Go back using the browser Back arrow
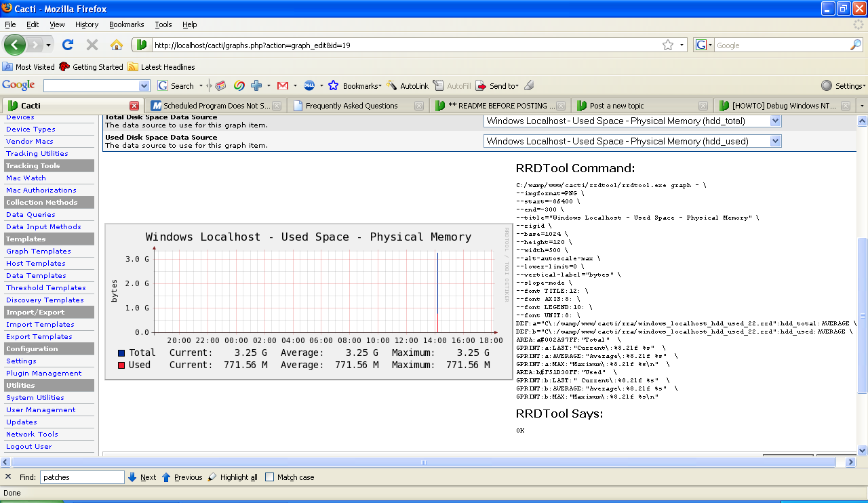 [x=15, y=45]
